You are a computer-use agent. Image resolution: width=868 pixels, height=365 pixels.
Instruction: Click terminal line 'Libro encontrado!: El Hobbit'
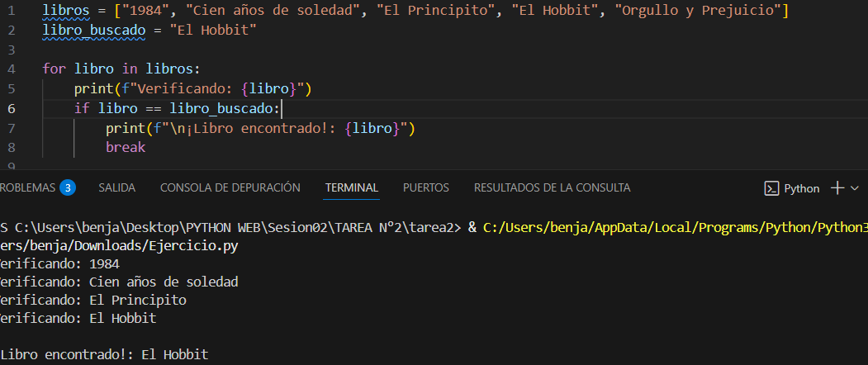[x=104, y=355]
